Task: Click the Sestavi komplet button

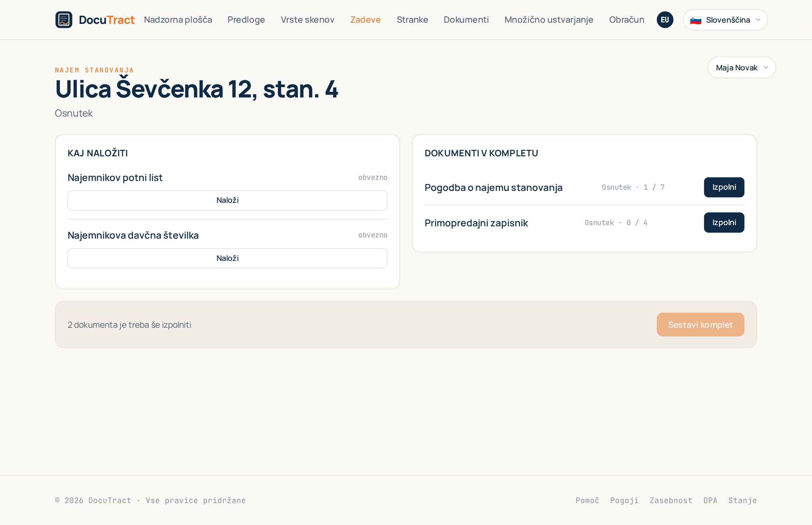Action: click(700, 325)
